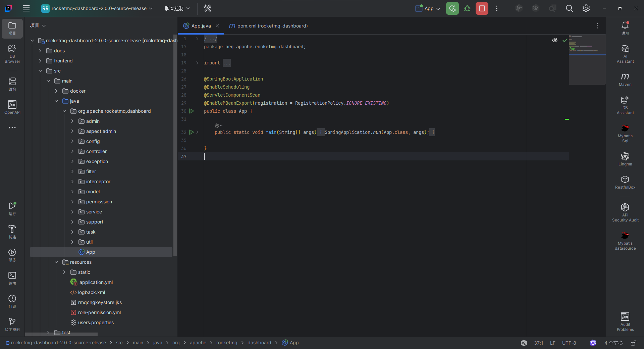Collapse the src folder
This screenshot has width=644, height=349.
40,70
